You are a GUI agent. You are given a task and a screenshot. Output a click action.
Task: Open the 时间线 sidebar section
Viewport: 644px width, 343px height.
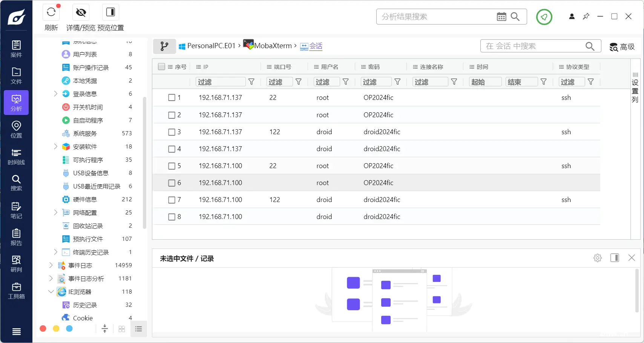pyautogui.click(x=16, y=156)
